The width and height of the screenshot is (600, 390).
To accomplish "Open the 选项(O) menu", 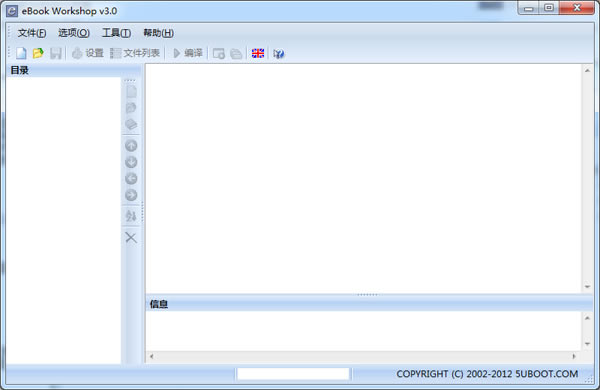I will [74, 33].
